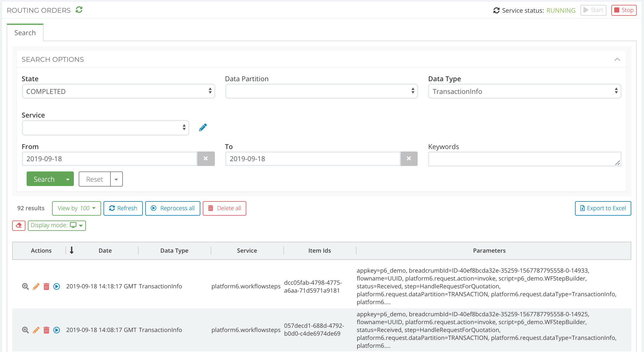Click the Export to Excel button
The image size is (644, 352).
[603, 208]
